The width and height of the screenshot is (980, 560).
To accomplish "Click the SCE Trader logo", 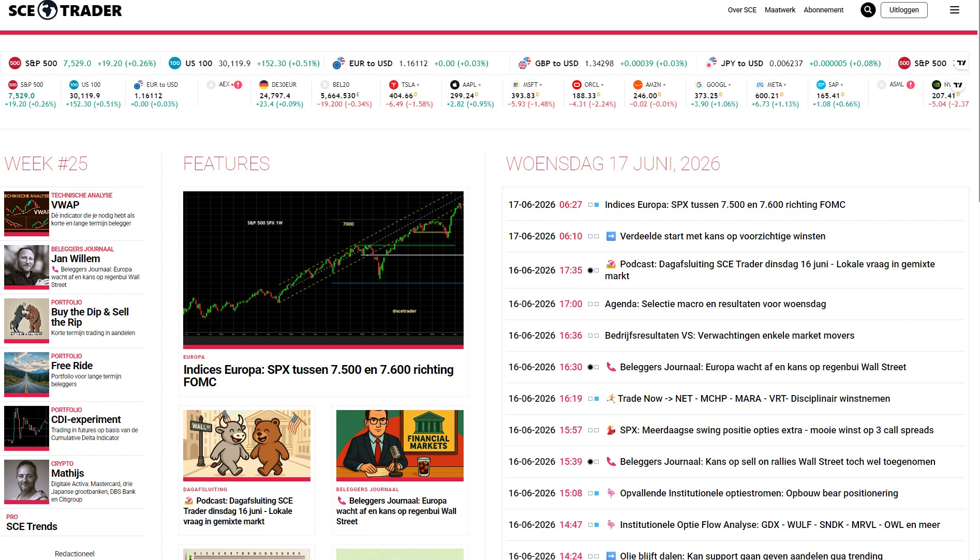I will tap(65, 10).
